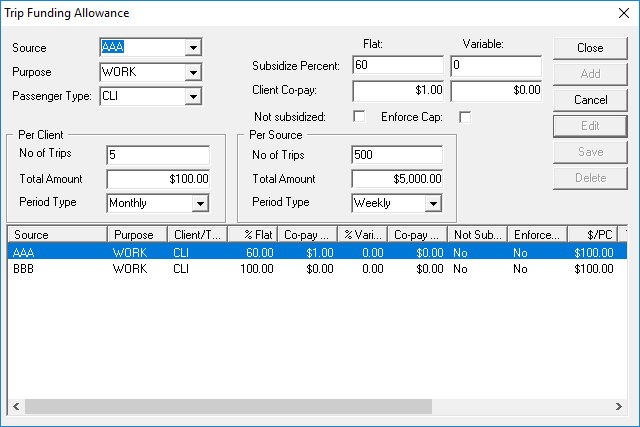Viewport: 640px width, 427px height.
Task: Open the Source dropdown list
Action: (193, 48)
